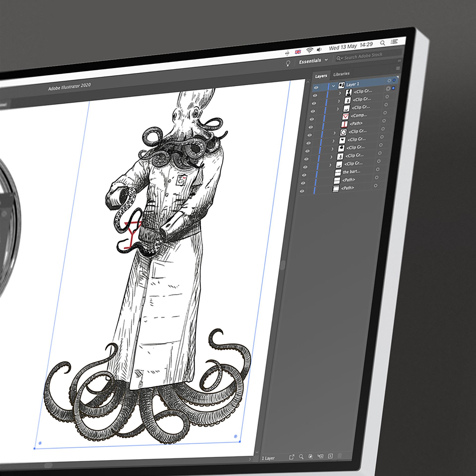Click Create New Layer icon
Image resolution: width=476 pixels, height=476 pixels.
[x=330, y=456]
